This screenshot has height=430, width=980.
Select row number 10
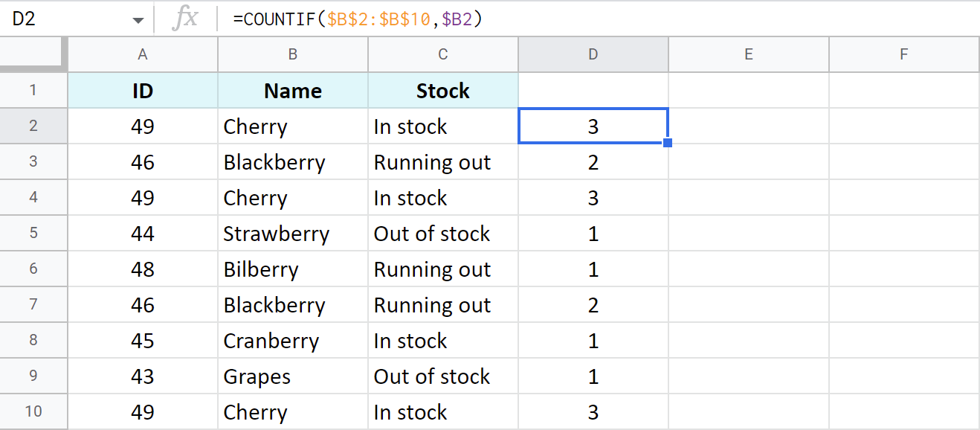click(33, 411)
